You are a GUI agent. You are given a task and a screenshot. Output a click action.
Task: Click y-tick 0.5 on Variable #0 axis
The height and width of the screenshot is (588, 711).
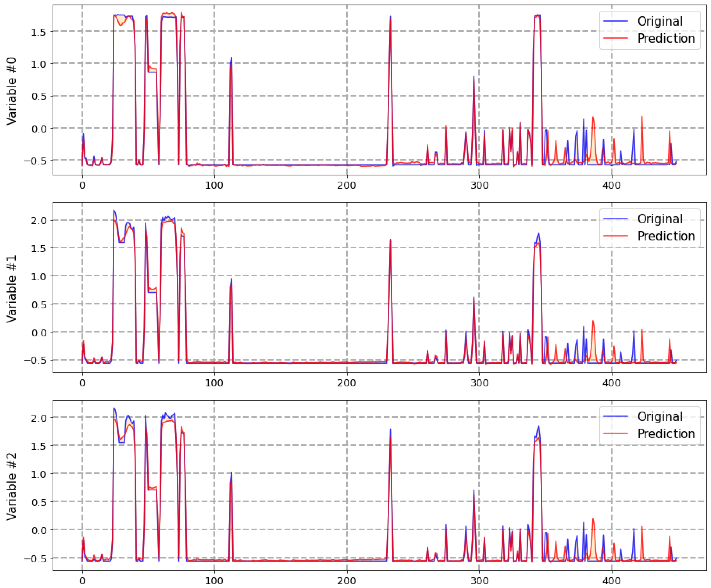38,97
